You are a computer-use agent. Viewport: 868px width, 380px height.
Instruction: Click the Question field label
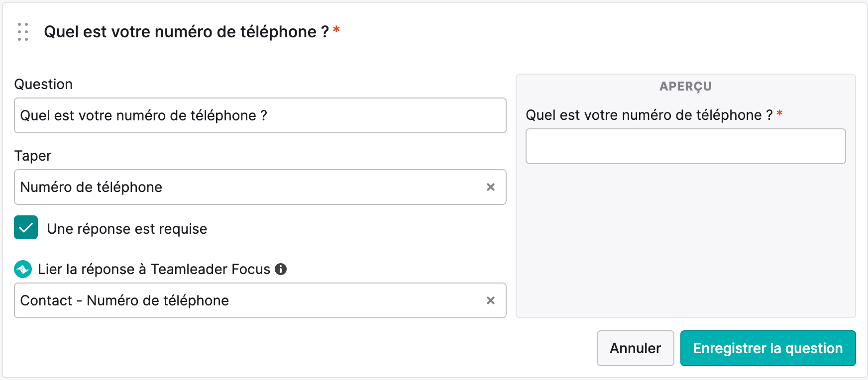[x=43, y=84]
